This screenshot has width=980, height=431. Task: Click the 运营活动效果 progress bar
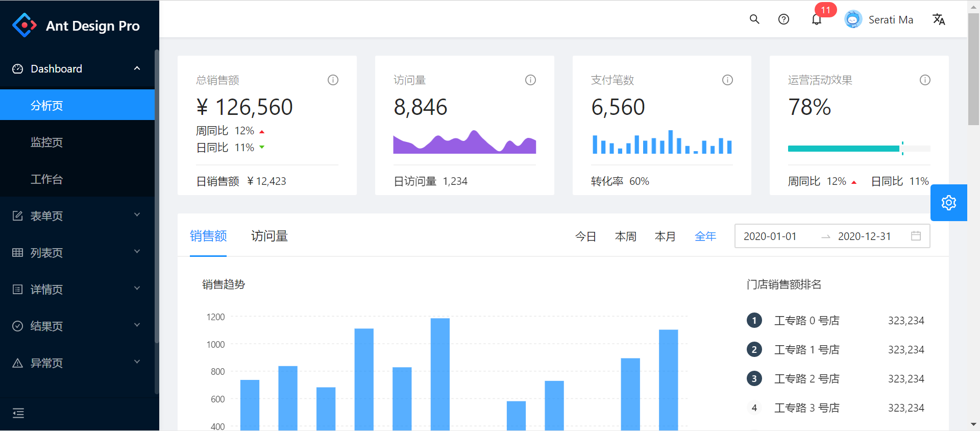click(x=859, y=149)
